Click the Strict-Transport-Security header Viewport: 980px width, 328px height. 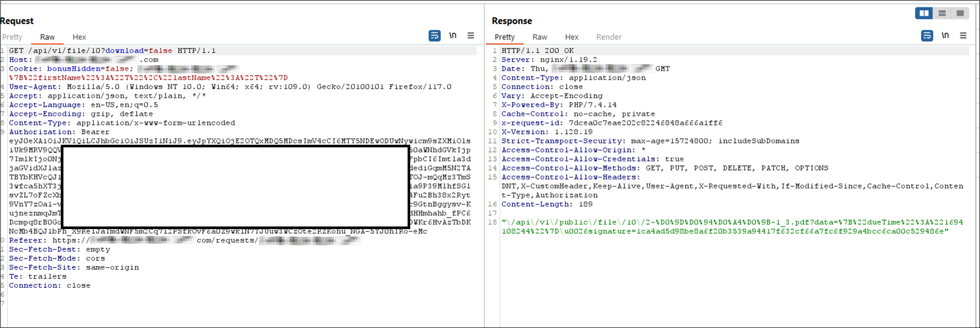click(x=650, y=141)
